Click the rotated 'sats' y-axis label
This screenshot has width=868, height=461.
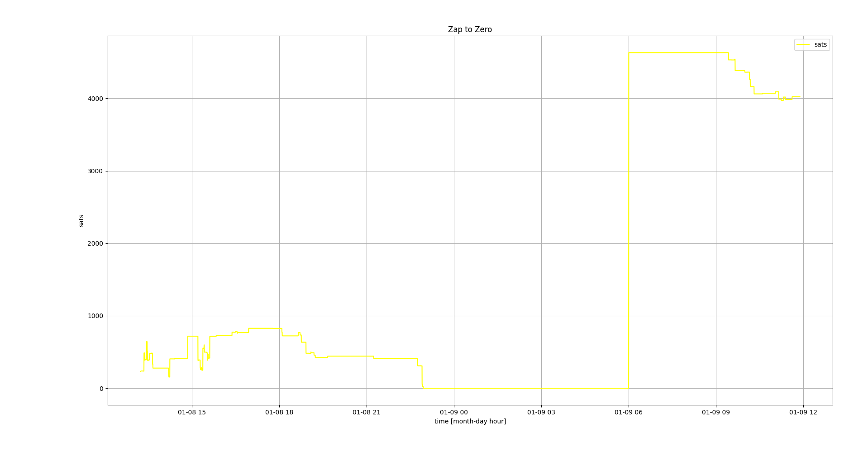click(x=81, y=221)
